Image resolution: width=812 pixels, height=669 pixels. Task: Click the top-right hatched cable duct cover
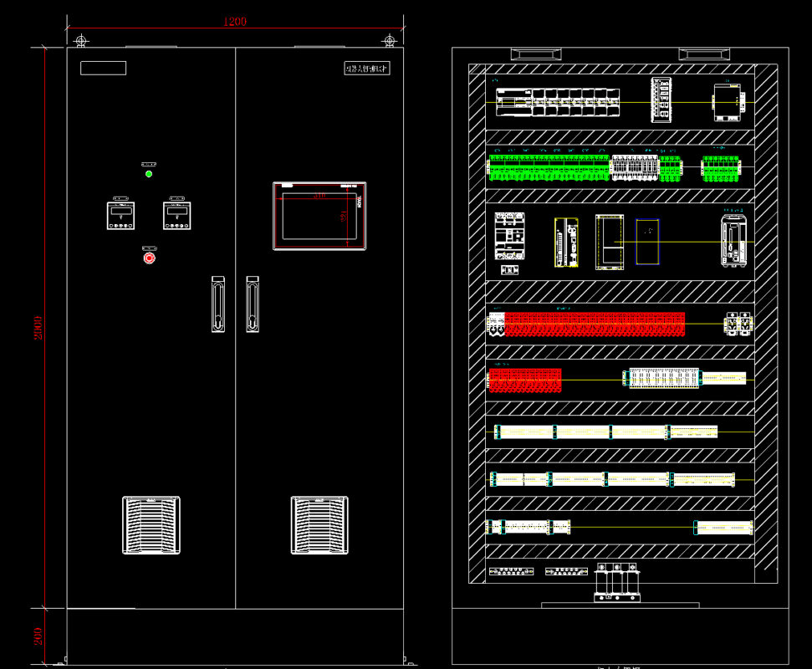click(704, 54)
